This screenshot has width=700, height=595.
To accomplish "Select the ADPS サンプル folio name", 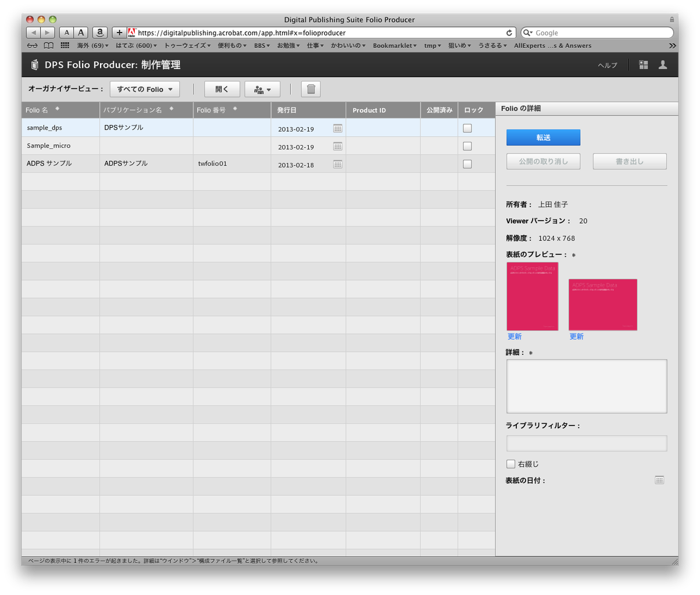I will tap(49, 164).
